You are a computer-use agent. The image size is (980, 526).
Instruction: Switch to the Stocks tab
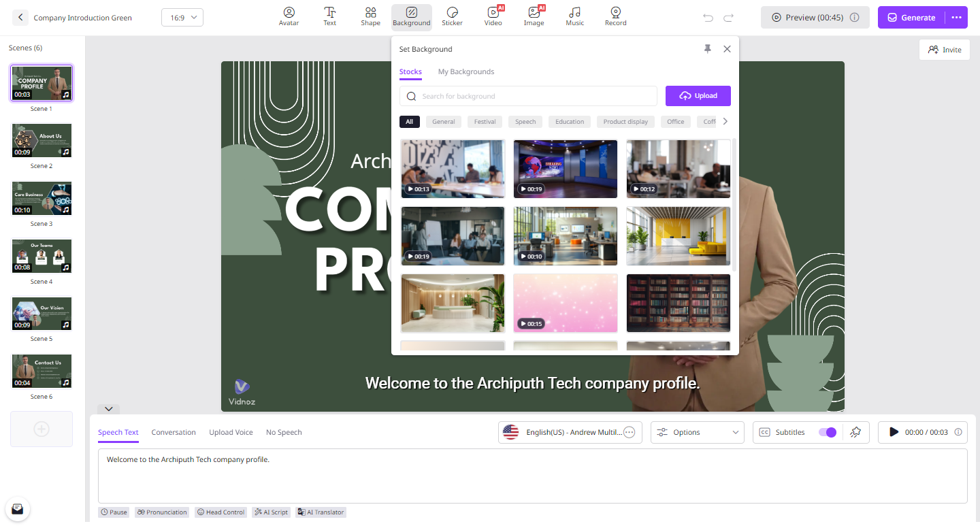(x=410, y=71)
